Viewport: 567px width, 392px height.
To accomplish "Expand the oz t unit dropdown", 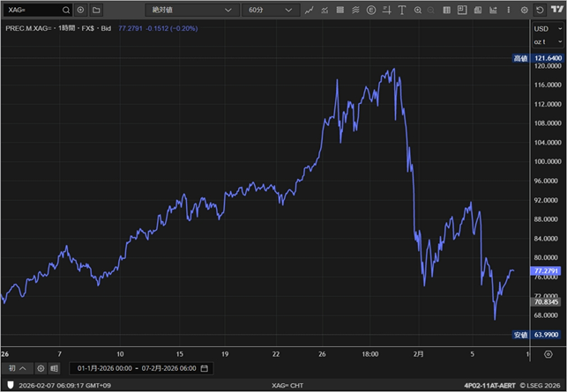I will coord(547,41).
